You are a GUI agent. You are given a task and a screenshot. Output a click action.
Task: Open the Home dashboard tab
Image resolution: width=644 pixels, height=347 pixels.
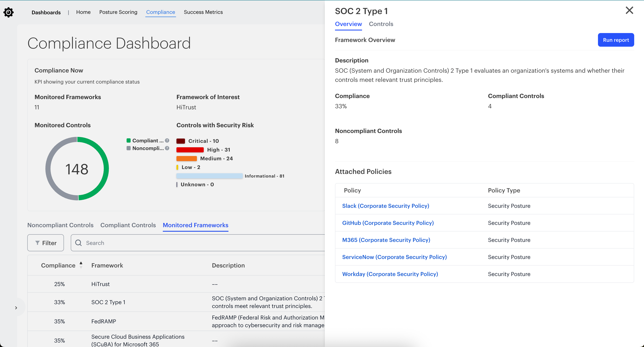click(83, 12)
